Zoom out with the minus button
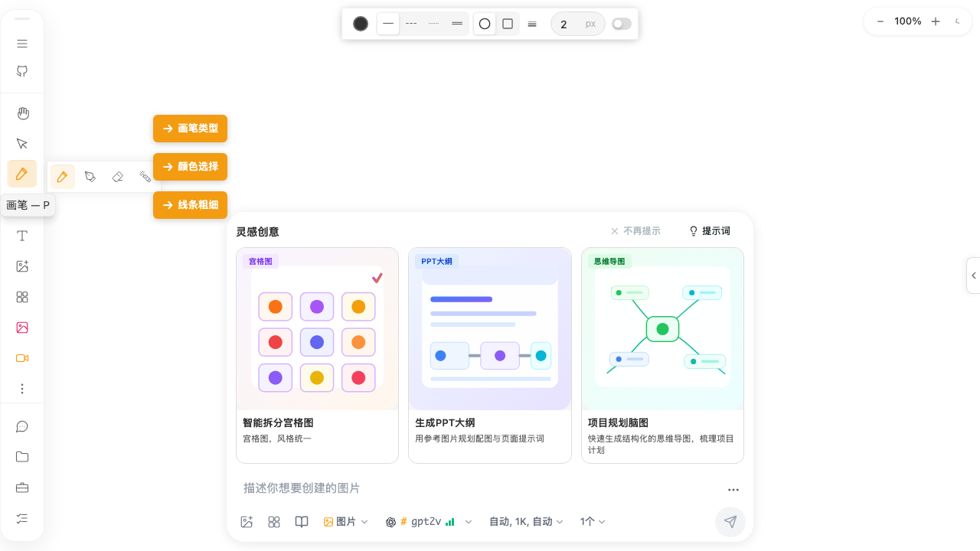This screenshot has width=980, height=551. tap(880, 21)
